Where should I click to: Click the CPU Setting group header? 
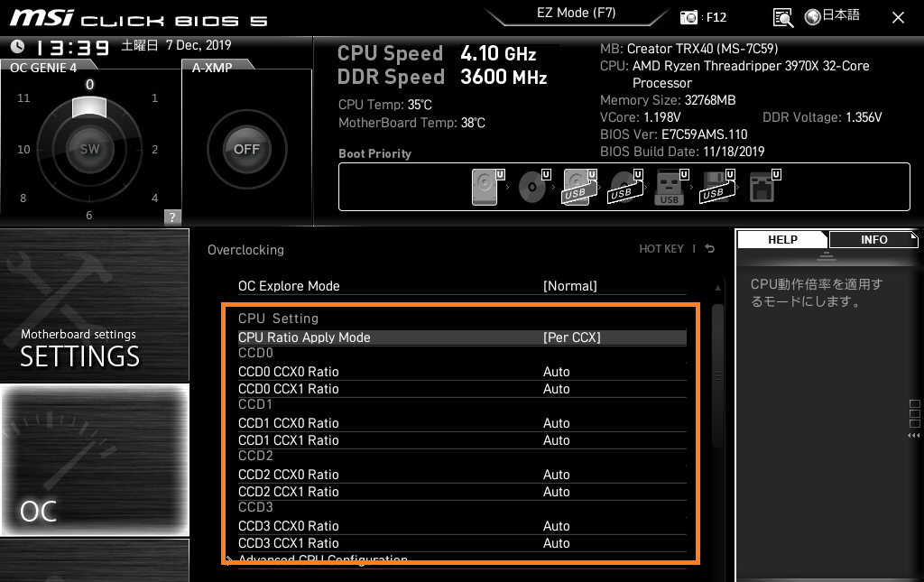pyautogui.click(x=278, y=319)
